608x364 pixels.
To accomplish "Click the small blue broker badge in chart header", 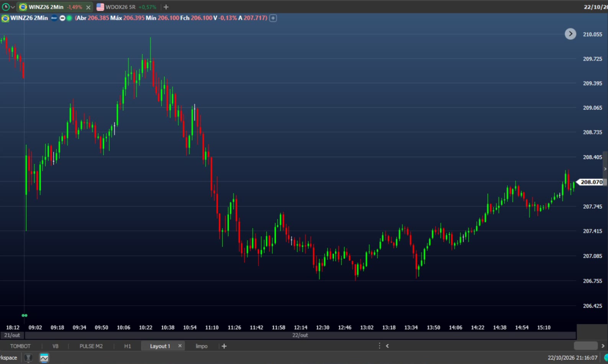I will coord(54,18).
